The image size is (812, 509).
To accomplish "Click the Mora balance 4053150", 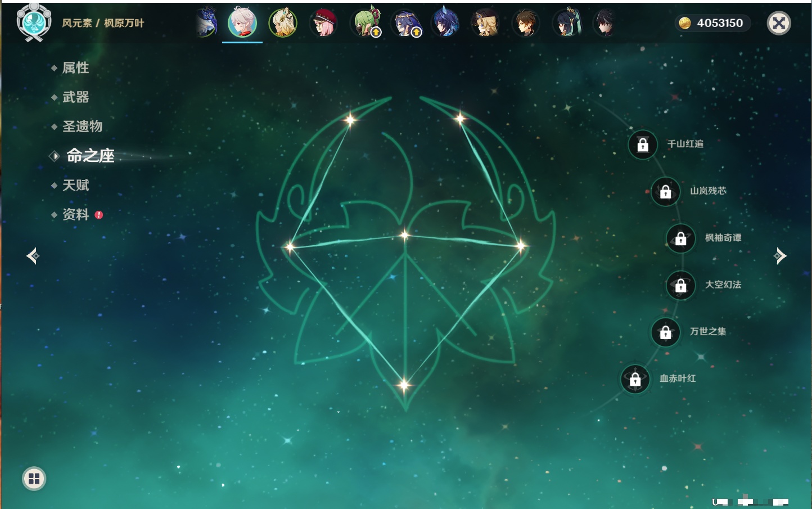I will (720, 23).
